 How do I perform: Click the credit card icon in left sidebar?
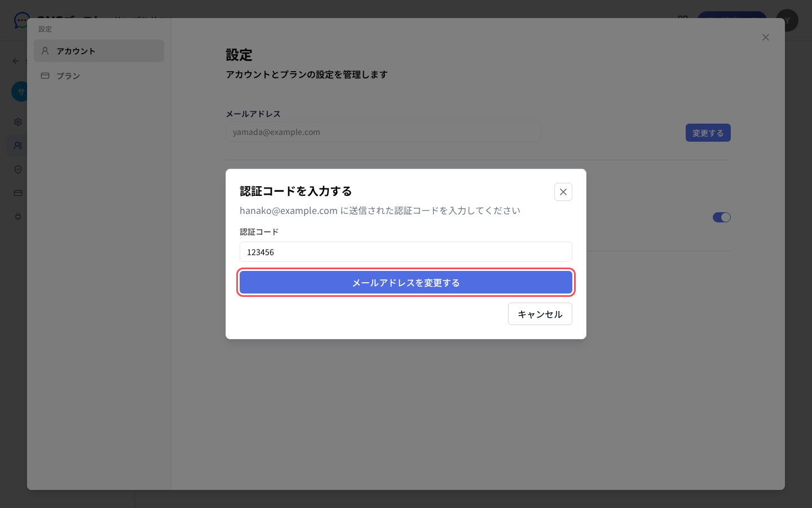pos(18,193)
